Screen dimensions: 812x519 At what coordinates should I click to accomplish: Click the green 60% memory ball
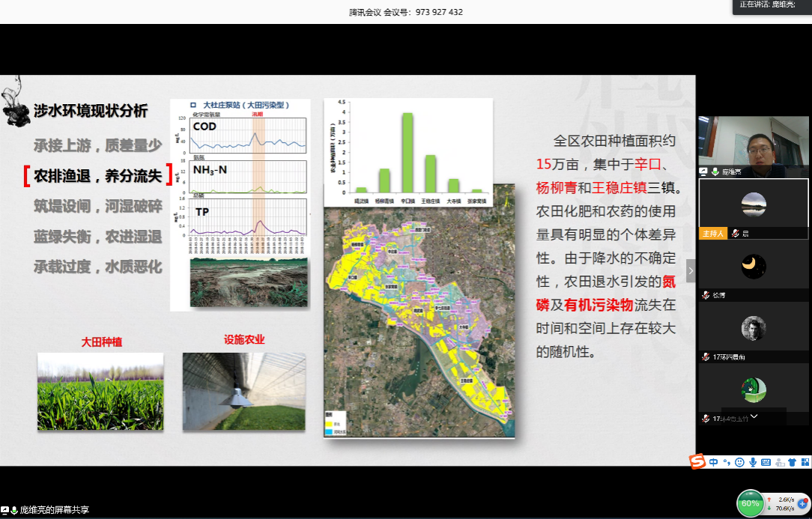(751, 503)
